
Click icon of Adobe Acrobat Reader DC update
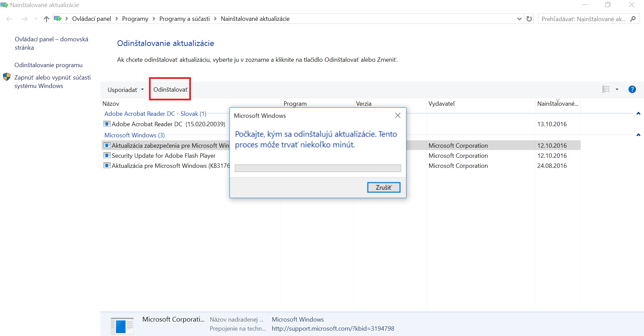(107, 124)
